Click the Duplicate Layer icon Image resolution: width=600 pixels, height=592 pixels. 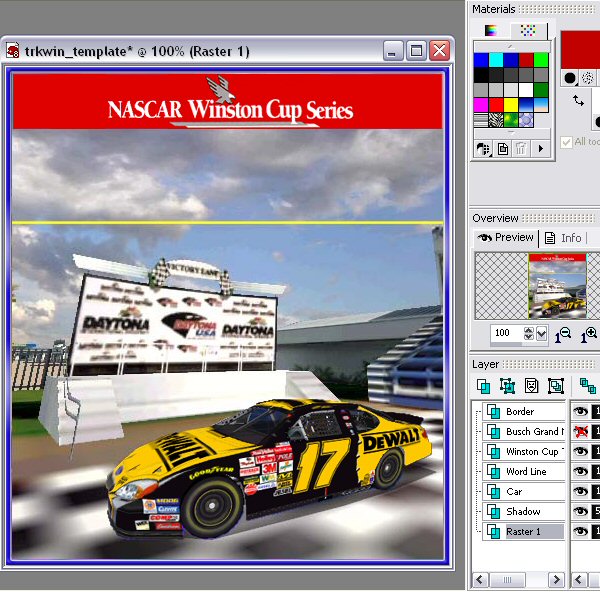[587, 385]
